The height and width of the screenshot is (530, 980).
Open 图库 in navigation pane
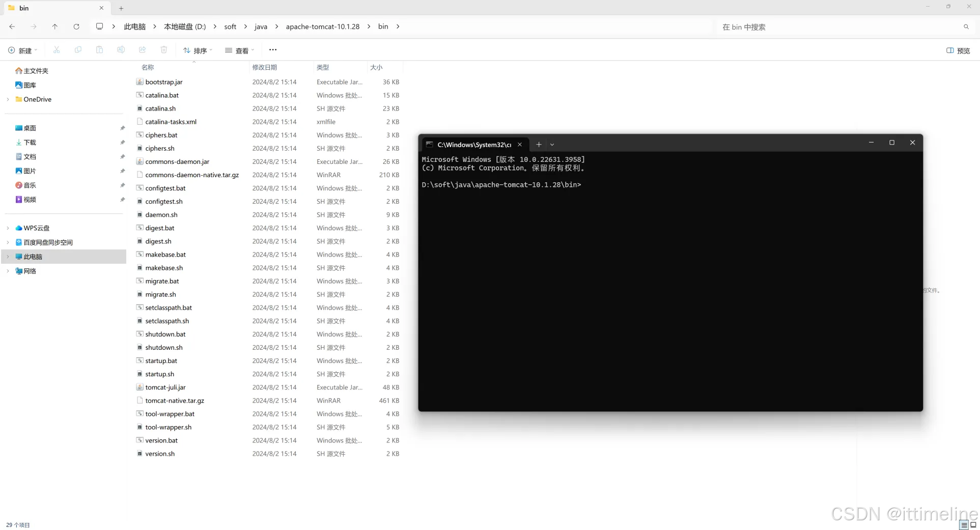point(25,85)
